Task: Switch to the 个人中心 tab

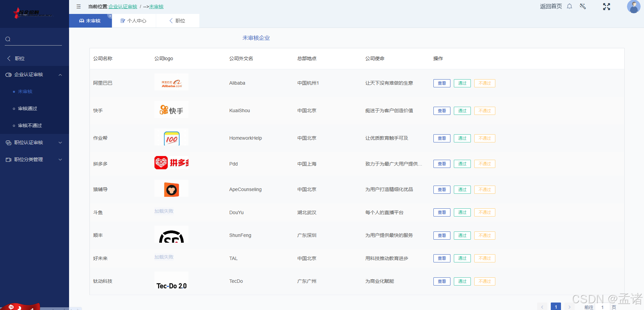Action: 134,21
